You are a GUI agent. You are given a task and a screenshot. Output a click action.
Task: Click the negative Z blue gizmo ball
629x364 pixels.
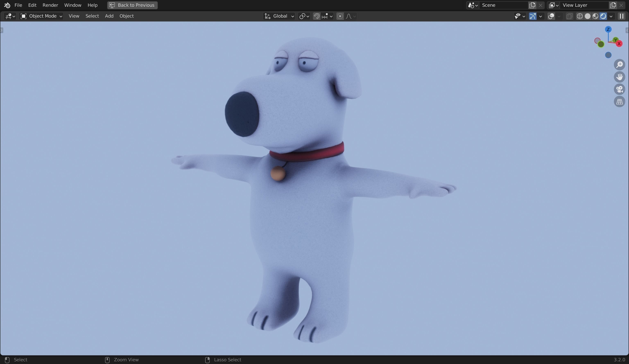coord(608,55)
